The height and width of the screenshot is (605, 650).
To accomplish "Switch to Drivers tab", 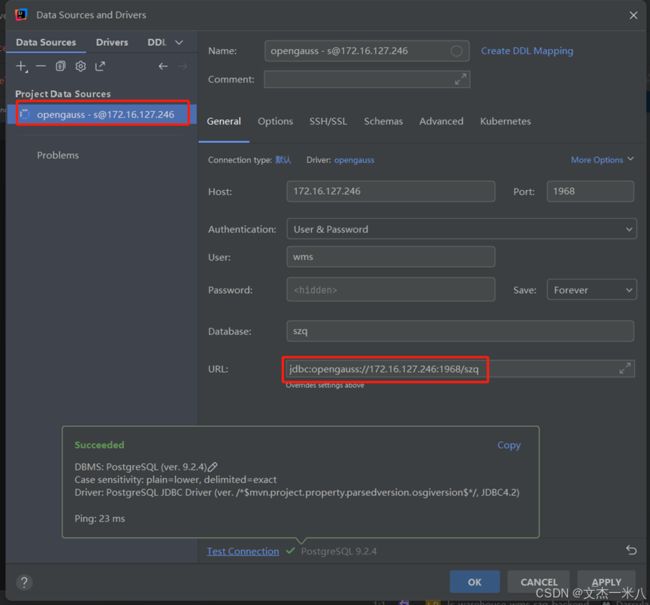I will coord(112,42).
